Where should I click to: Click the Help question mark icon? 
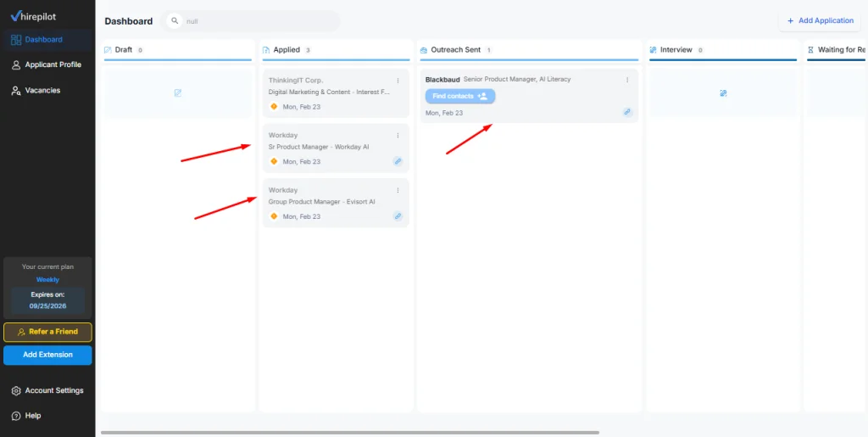(x=16, y=416)
